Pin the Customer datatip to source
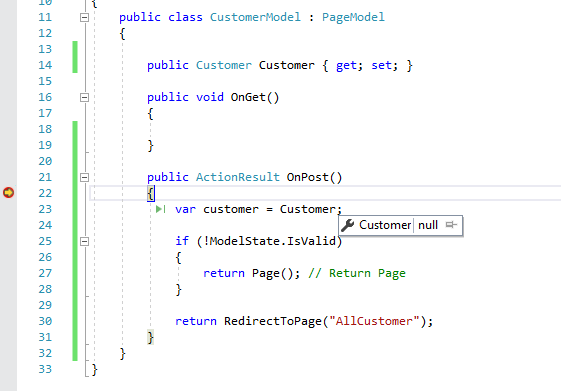 [451, 225]
